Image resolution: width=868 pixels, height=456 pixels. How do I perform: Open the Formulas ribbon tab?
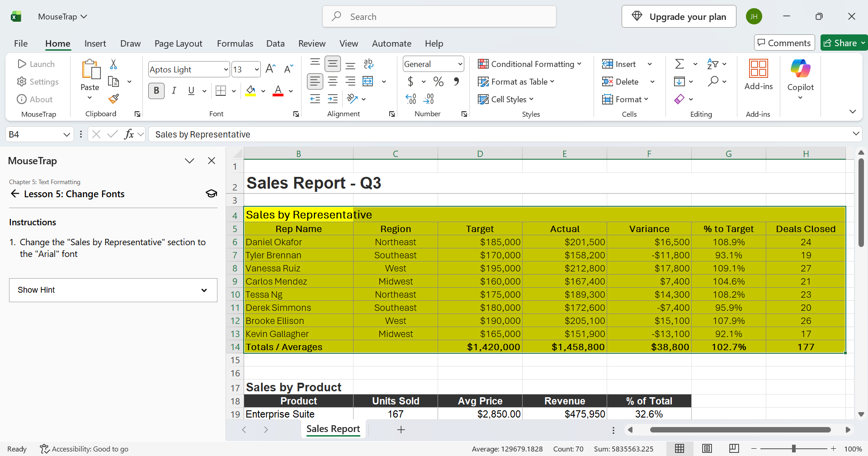235,43
